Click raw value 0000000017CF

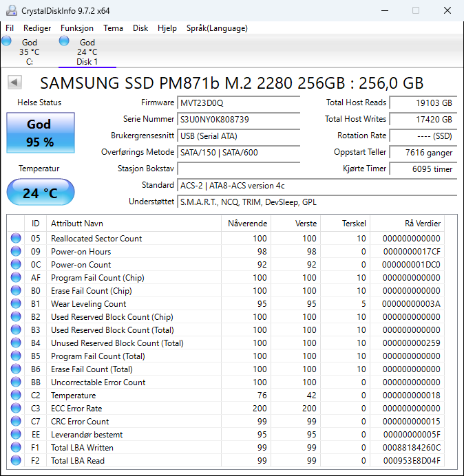click(x=412, y=252)
